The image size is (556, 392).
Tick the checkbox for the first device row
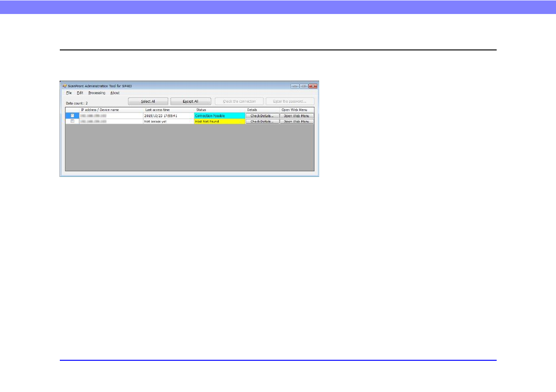(72, 115)
